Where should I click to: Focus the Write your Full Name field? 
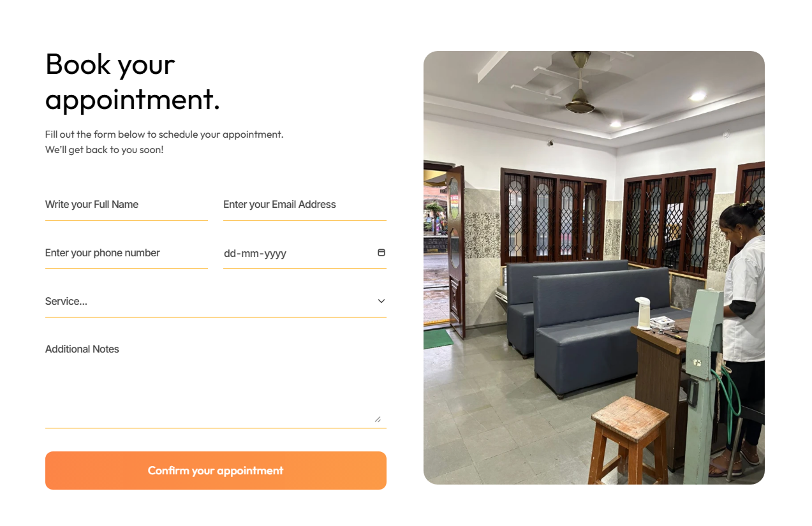pyautogui.click(x=126, y=205)
